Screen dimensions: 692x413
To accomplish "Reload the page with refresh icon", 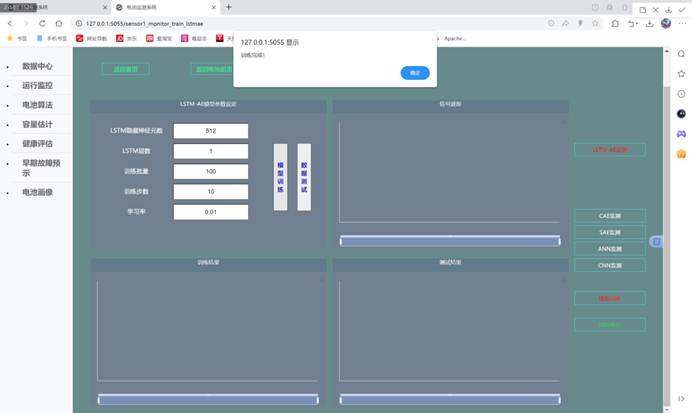I will tap(42, 22).
